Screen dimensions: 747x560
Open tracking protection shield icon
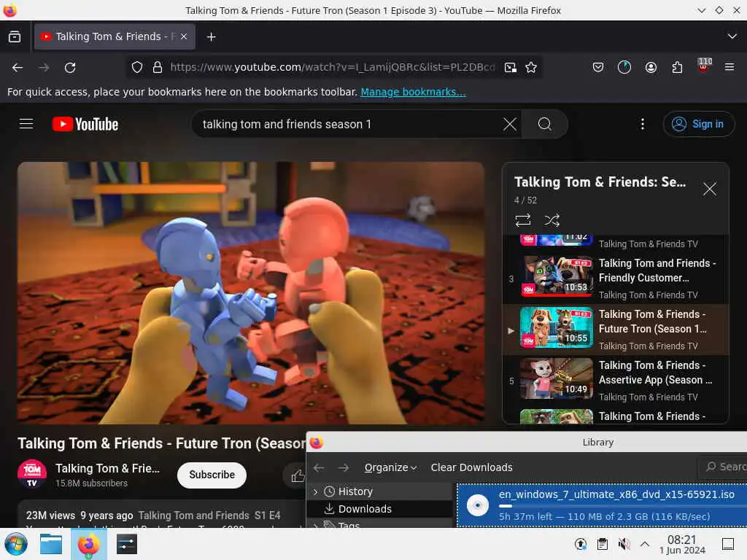click(137, 68)
